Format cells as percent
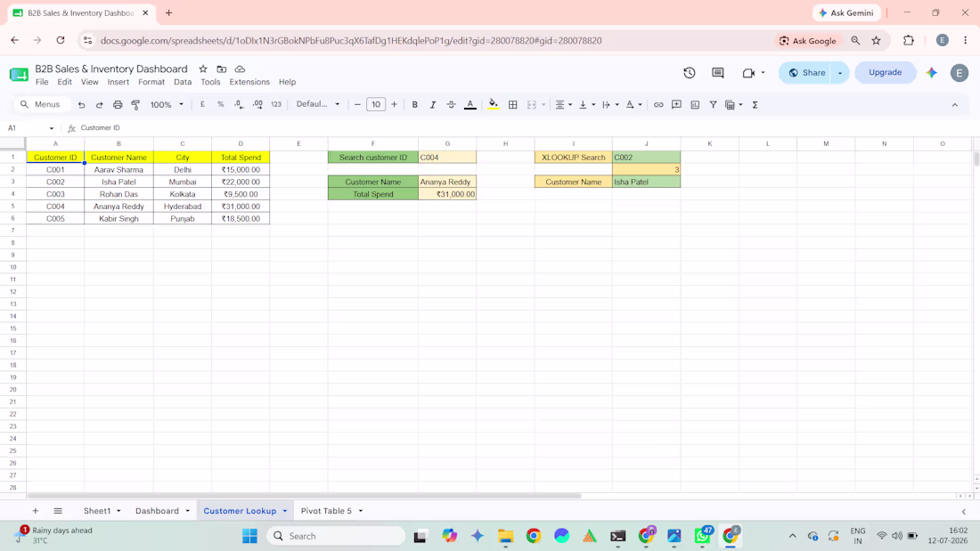 click(x=221, y=105)
